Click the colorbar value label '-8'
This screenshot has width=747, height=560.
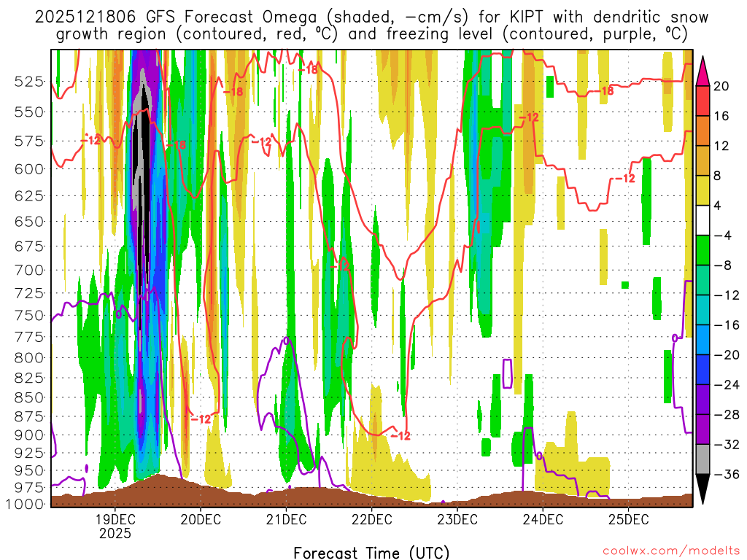(722, 265)
